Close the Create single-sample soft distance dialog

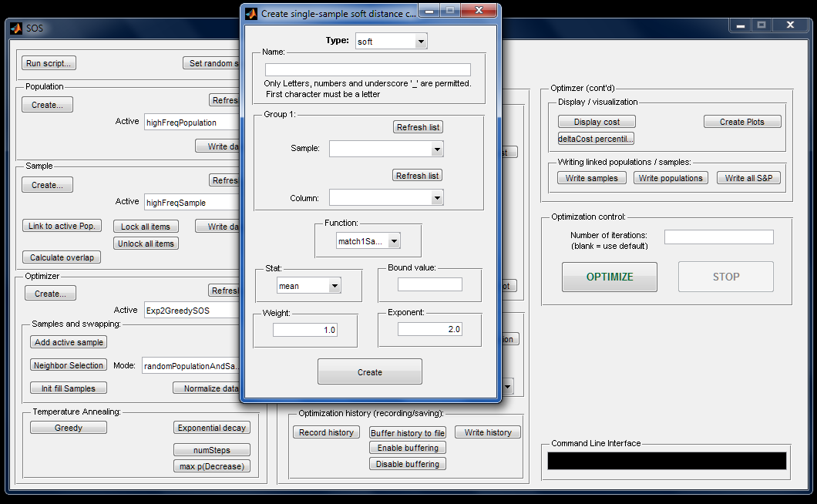click(479, 11)
